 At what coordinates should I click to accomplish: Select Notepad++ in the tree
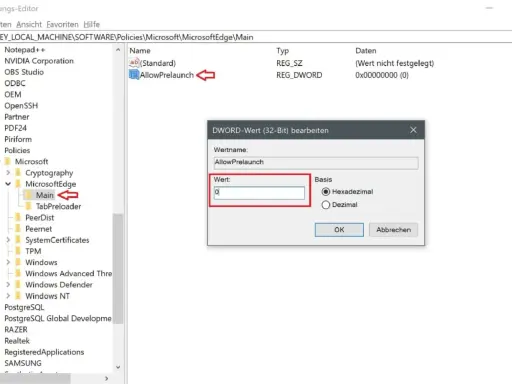click(x=25, y=50)
